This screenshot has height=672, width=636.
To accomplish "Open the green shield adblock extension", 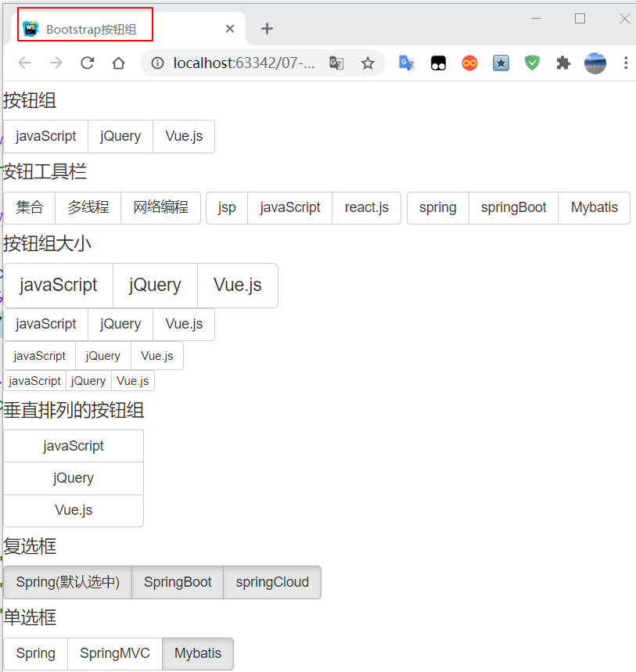I will 532,63.
